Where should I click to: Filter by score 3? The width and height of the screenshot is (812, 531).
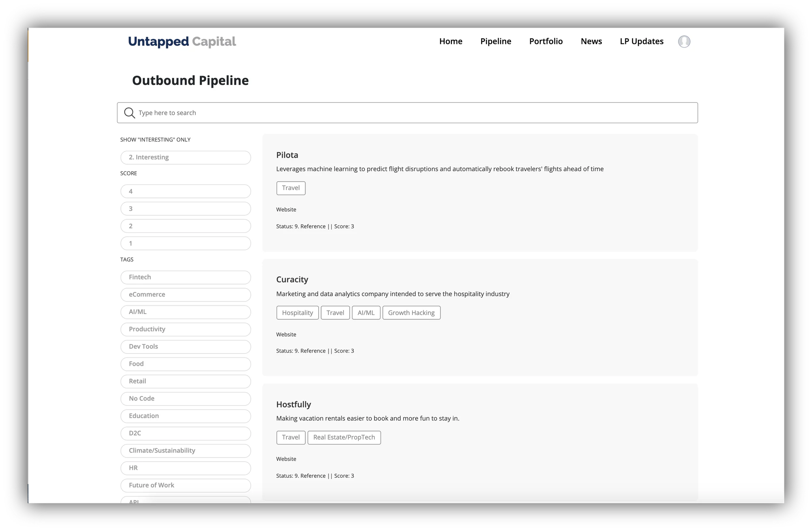[186, 209]
